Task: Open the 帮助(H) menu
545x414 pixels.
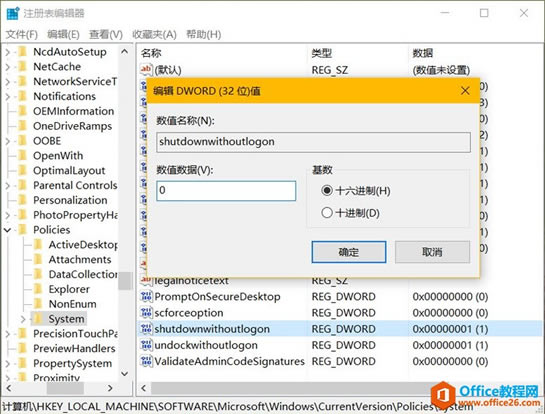Action: click(x=204, y=34)
